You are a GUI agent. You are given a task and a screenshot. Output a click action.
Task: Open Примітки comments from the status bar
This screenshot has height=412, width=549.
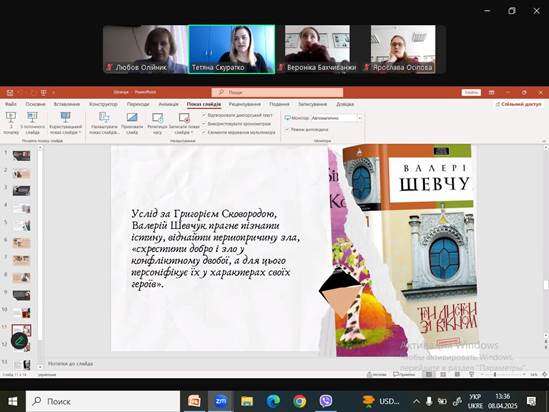[404, 374]
